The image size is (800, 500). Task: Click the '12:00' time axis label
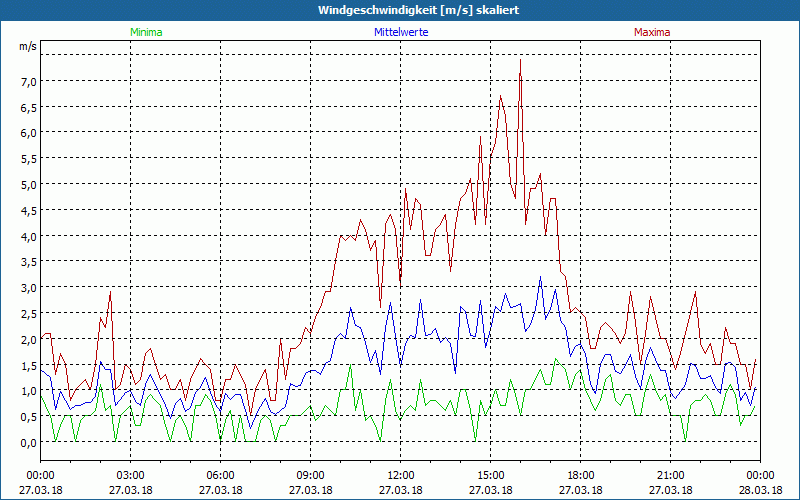point(401,476)
